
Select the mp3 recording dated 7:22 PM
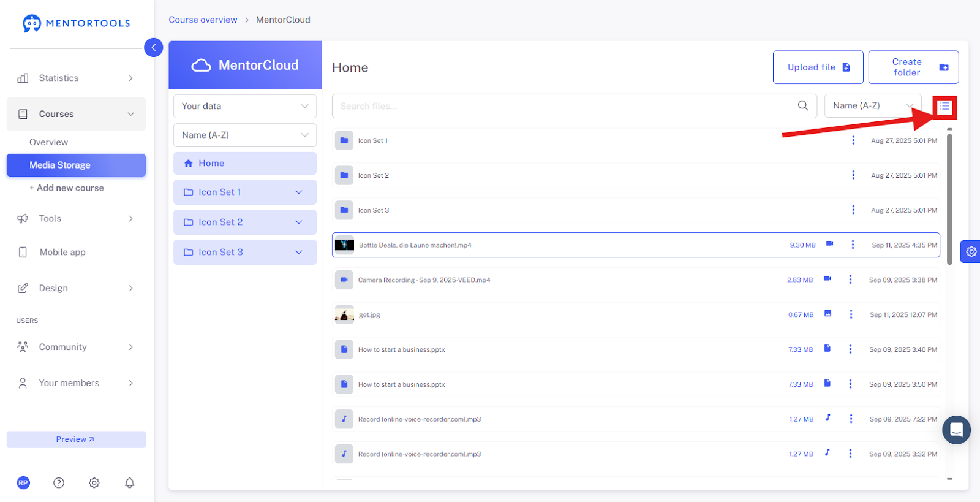636,420
